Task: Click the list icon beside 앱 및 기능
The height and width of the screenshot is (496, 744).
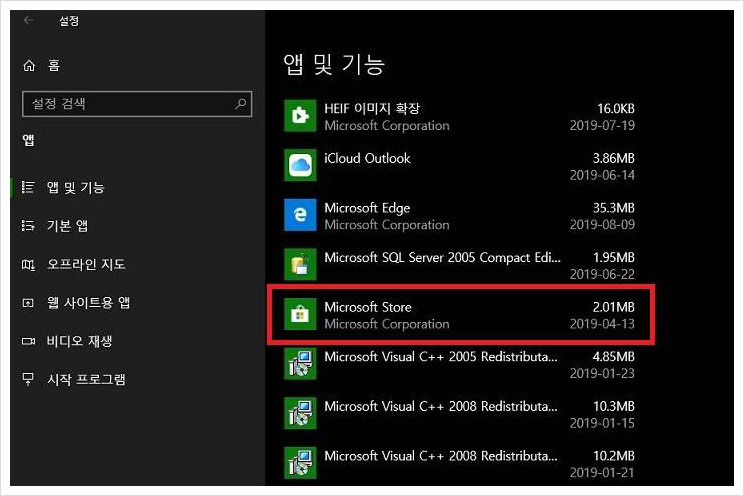Action: pos(28,187)
